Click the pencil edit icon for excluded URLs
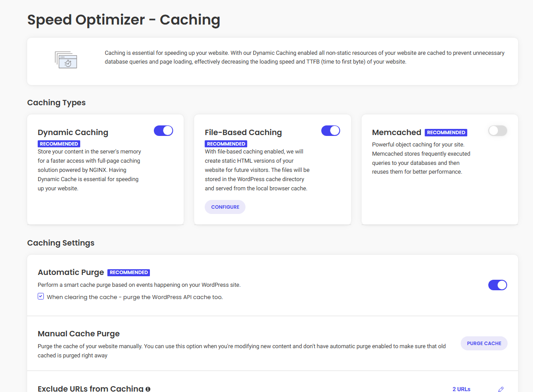The width and height of the screenshot is (533, 392). pyautogui.click(x=501, y=389)
